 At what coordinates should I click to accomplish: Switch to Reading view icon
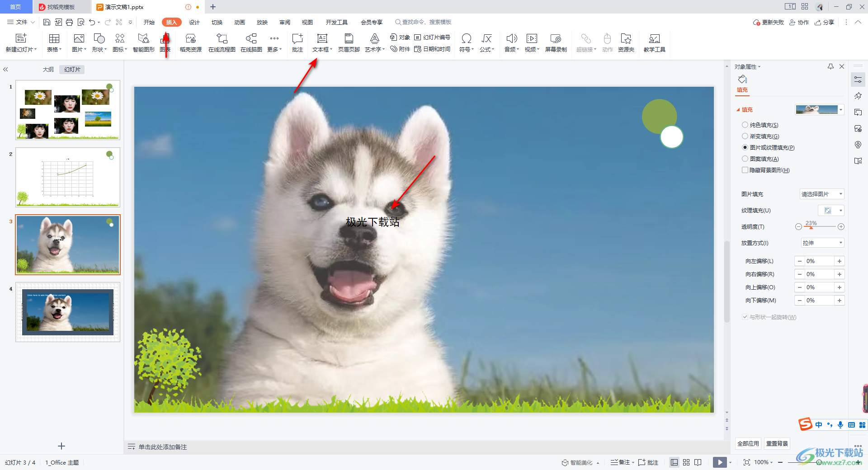tap(698, 462)
